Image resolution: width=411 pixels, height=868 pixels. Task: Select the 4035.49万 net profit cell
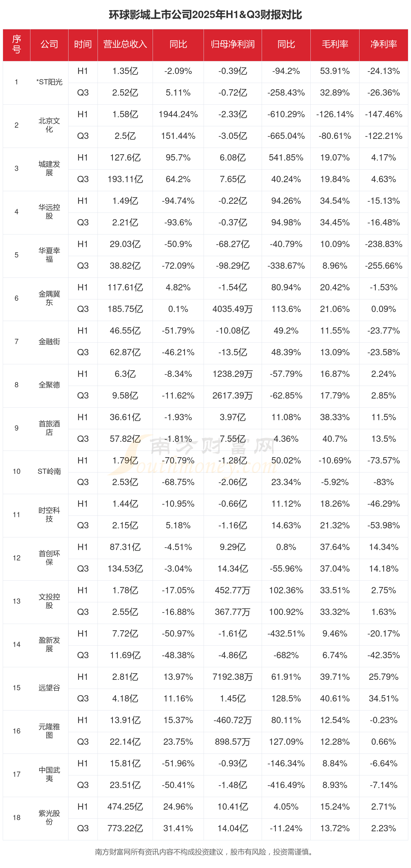coord(232,309)
